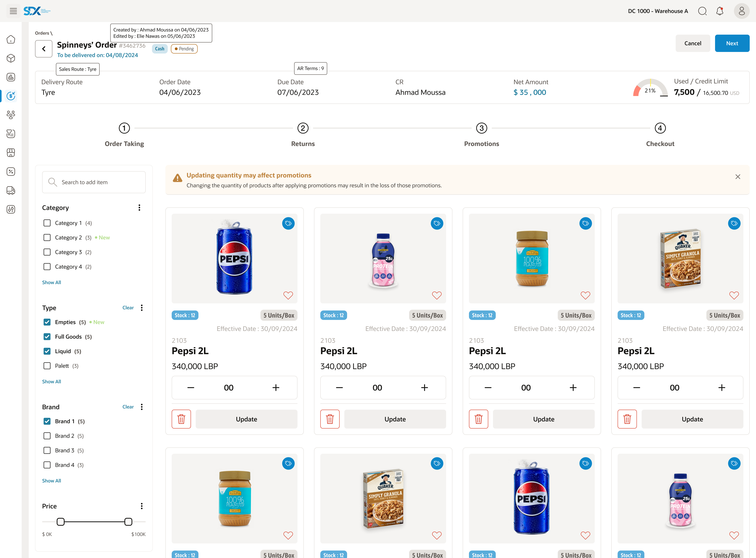Click the notifications bell icon
756x558 pixels.
point(720,11)
